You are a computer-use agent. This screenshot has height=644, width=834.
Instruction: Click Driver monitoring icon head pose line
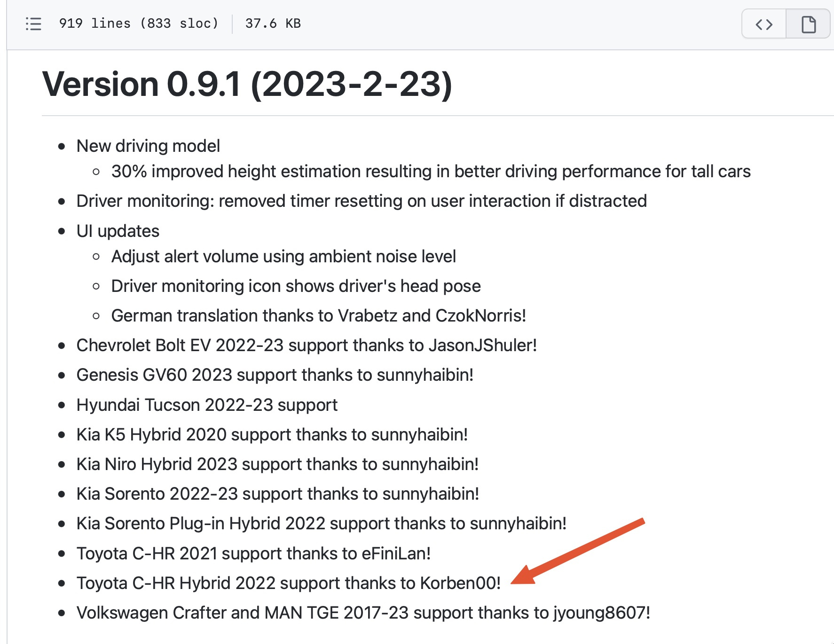tap(296, 286)
